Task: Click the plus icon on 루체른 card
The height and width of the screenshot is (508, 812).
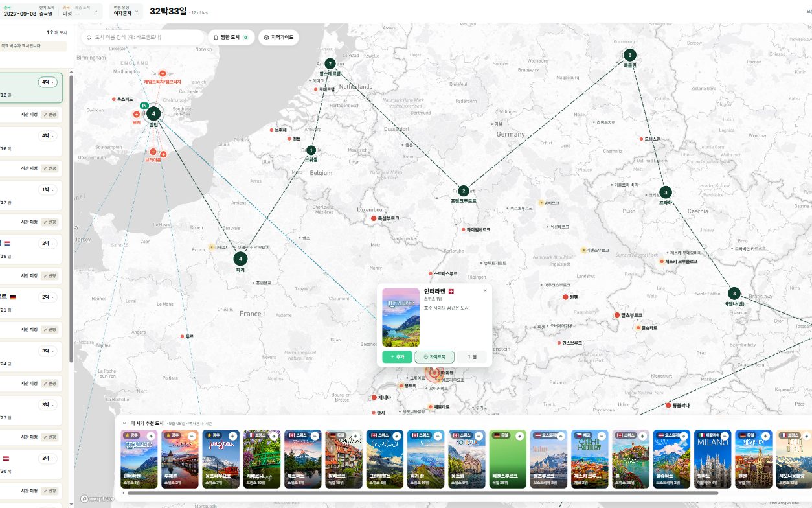Action: 192,436
